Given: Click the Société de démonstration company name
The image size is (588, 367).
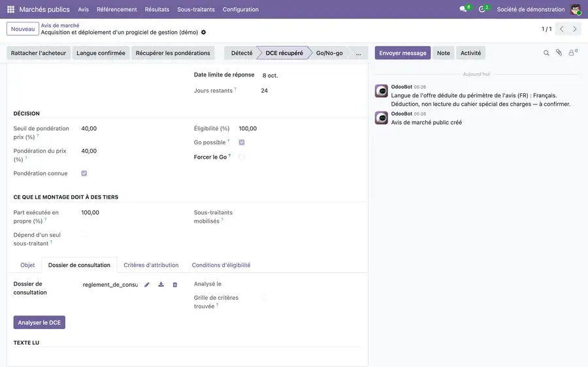Looking at the screenshot, I should [x=531, y=9].
